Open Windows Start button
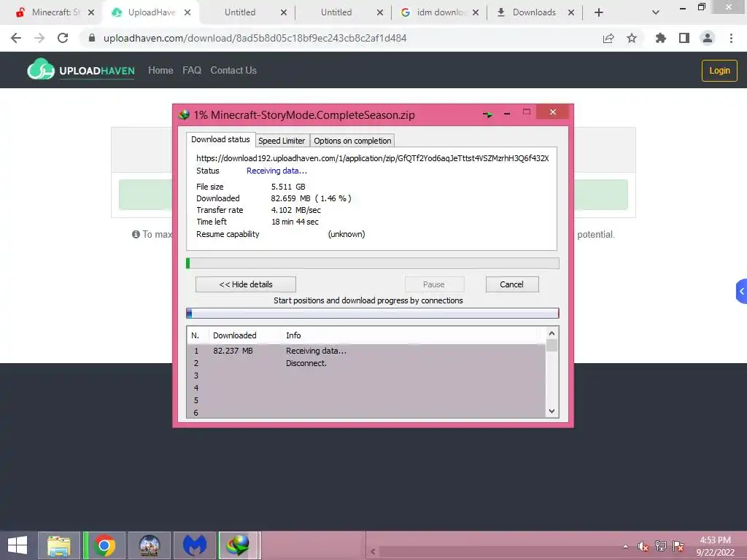 pos(18,545)
